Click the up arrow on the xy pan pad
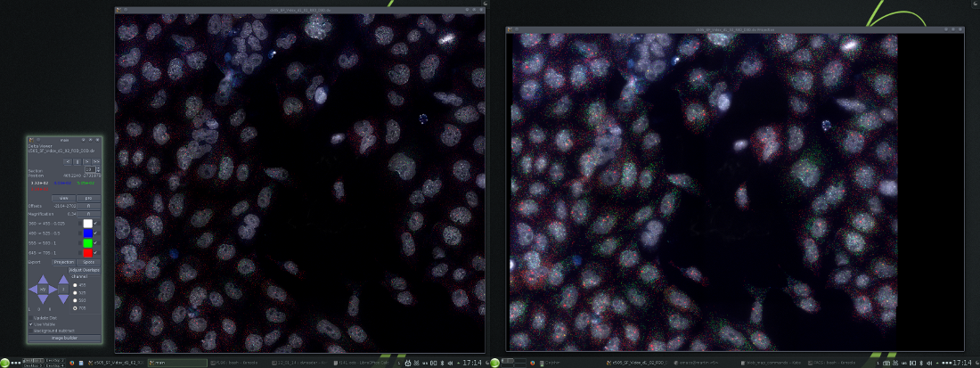The width and height of the screenshot is (980, 368). click(42, 278)
